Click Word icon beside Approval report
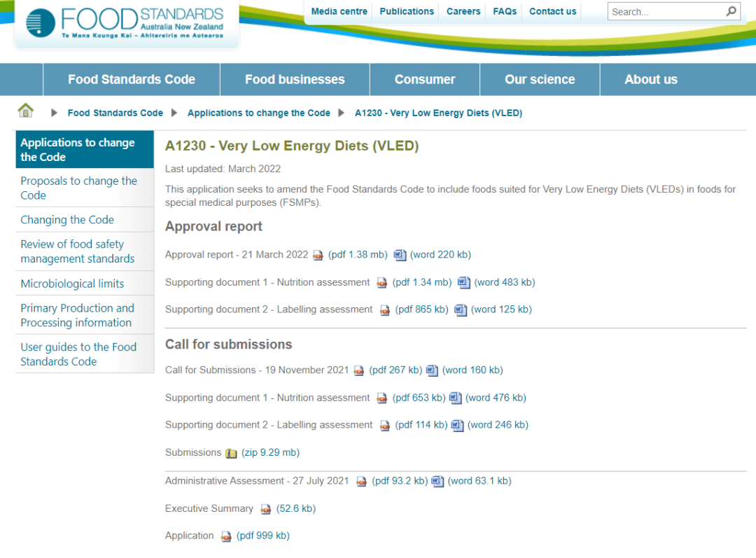 pos(400,256)
